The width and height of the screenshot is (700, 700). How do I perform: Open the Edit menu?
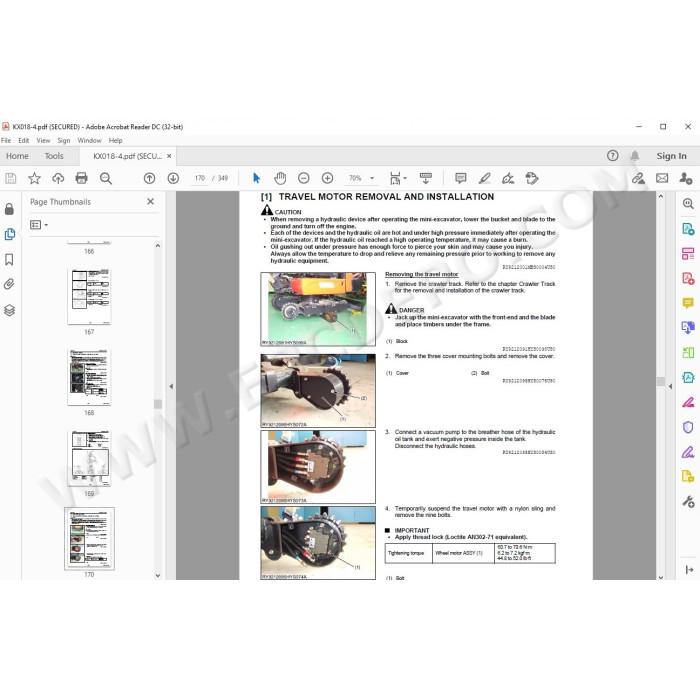coord(24,140)
